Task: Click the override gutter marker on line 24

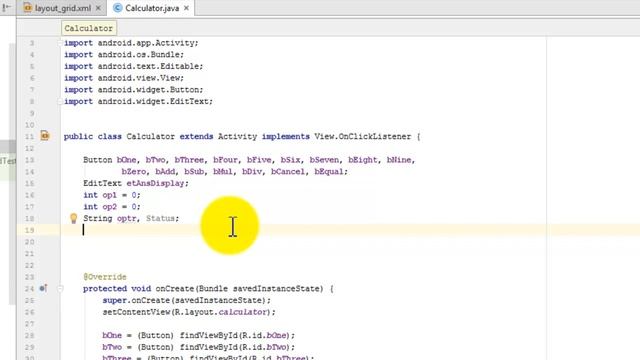Action: [43, 289]
